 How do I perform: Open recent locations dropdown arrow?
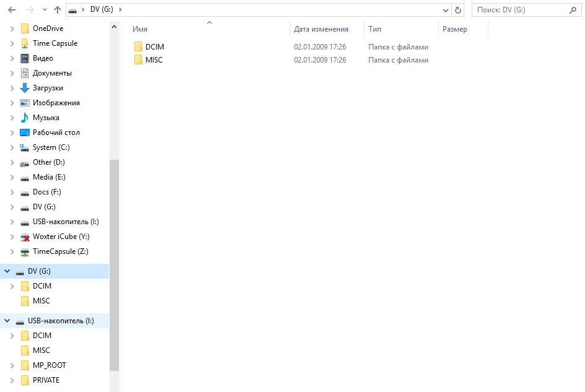(45, 10)
